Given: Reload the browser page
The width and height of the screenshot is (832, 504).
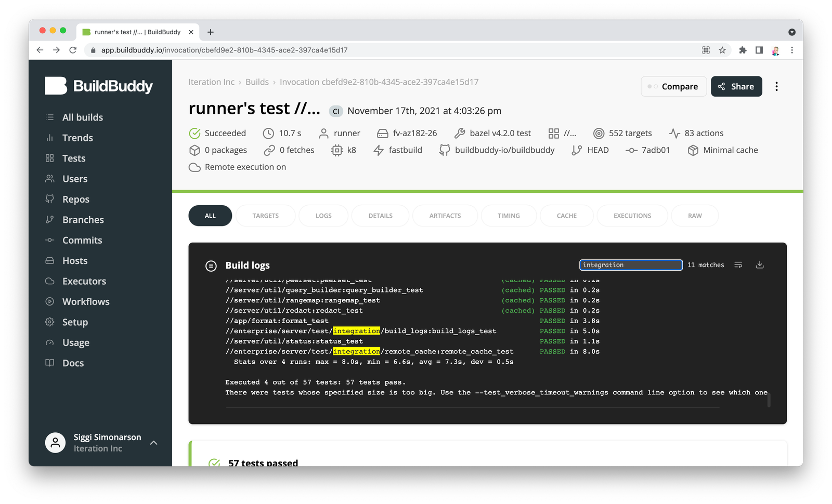Looking at the screenshot, I should [73, 50].
